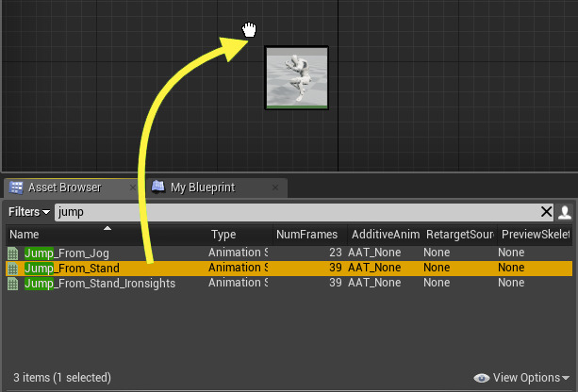Viewport: 578px width, 392px height.
Task: Select the Jump_From_Jog animation row
Action: (289, 253)
